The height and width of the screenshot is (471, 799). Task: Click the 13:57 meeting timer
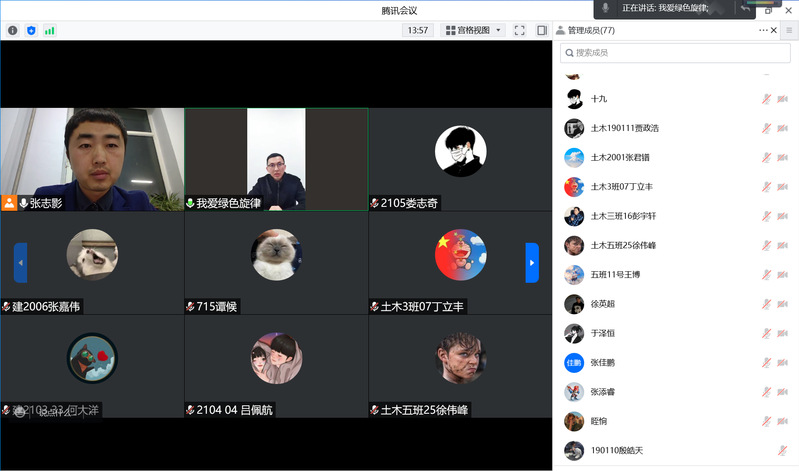pyautogui.click(x=417, y=31)
